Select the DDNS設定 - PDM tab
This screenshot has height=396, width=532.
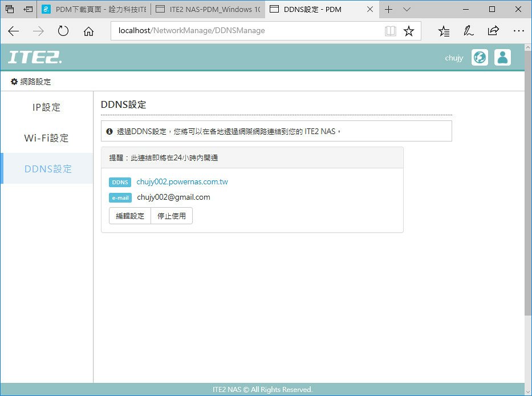[x=322, y=9]
